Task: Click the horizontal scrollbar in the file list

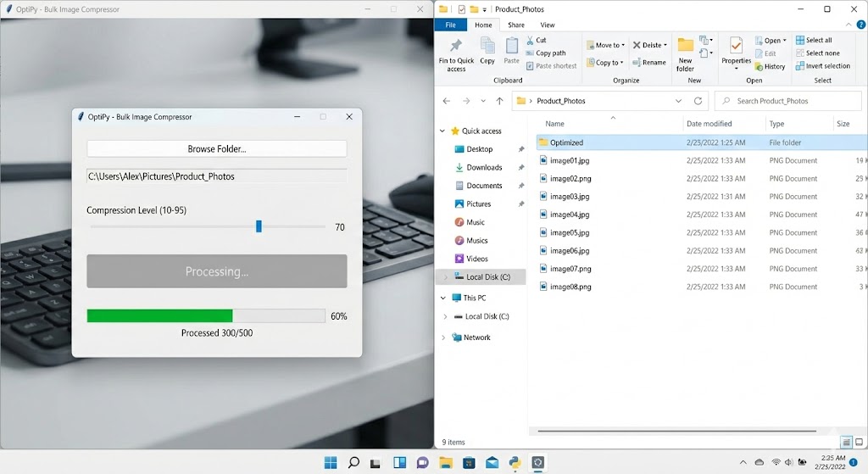Action: (676, 431)
